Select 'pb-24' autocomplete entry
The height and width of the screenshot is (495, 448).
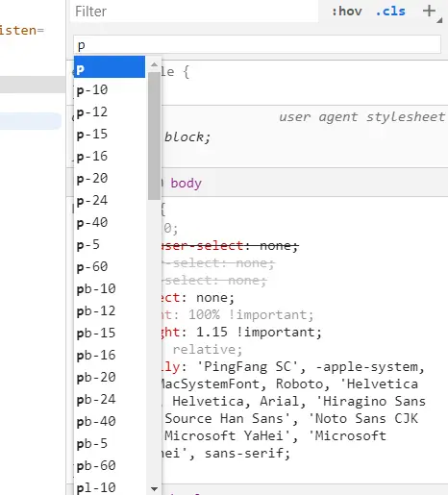110,399
